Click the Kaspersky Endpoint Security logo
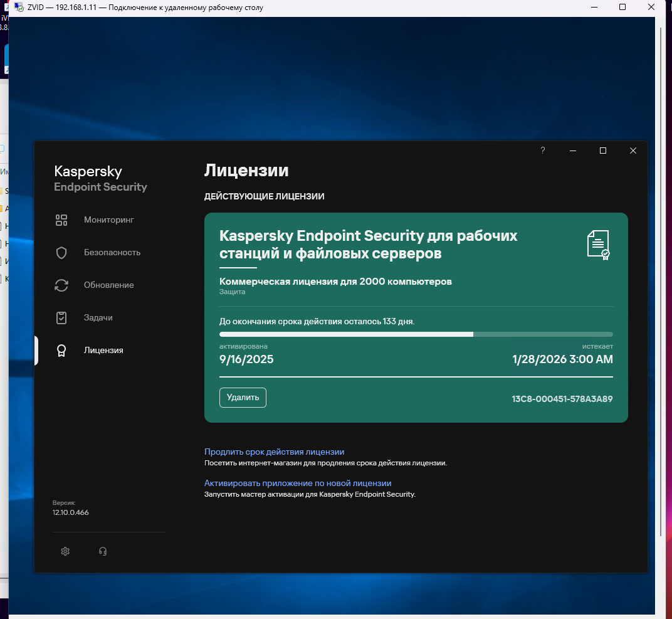Viewport: 672px width, 619px height. point(101,178)
